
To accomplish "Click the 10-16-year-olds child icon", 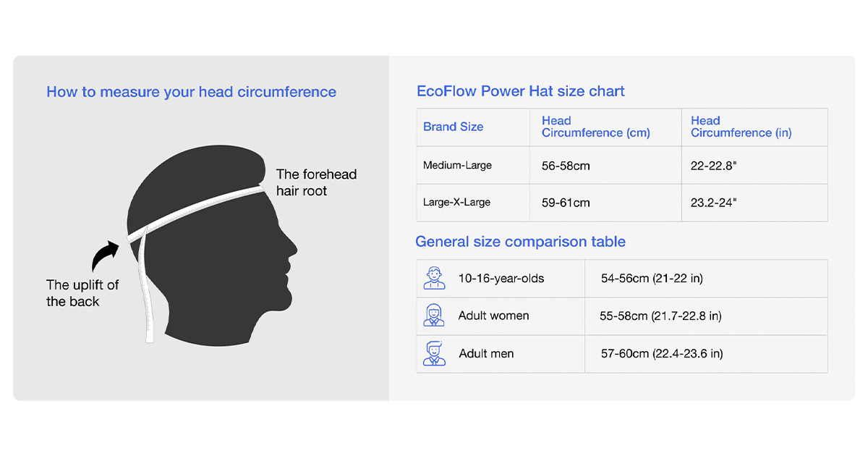I will [x=434, y=278].
